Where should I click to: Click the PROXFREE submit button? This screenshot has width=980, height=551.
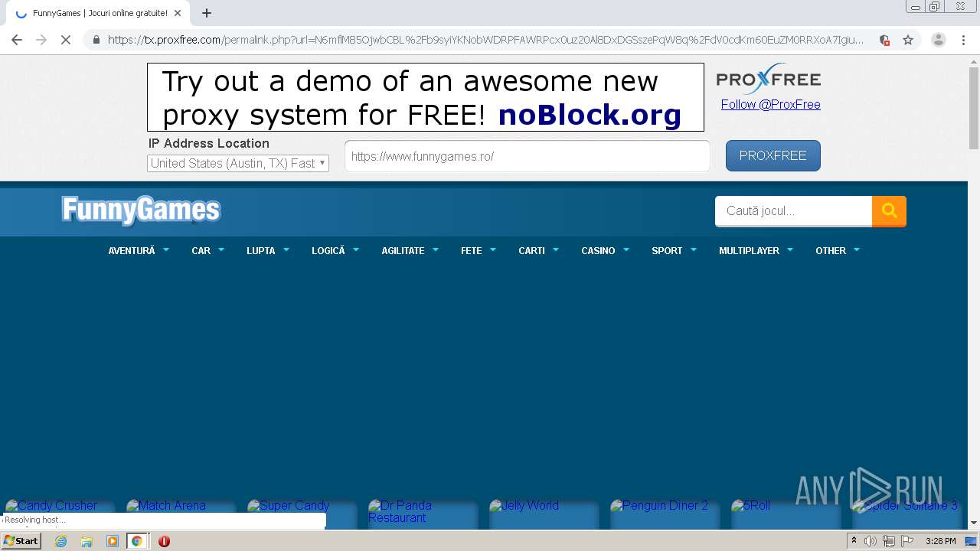click(x=773, y=155)
